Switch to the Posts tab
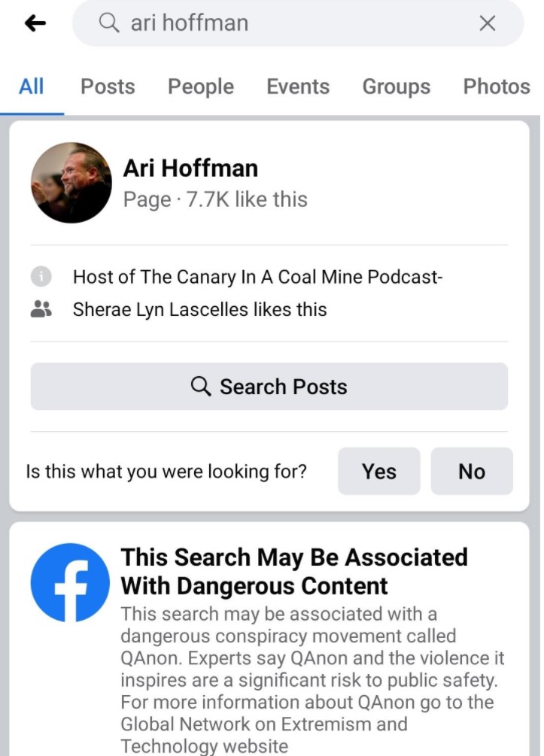Screen dimensions: 544x756 pos(108,87)
